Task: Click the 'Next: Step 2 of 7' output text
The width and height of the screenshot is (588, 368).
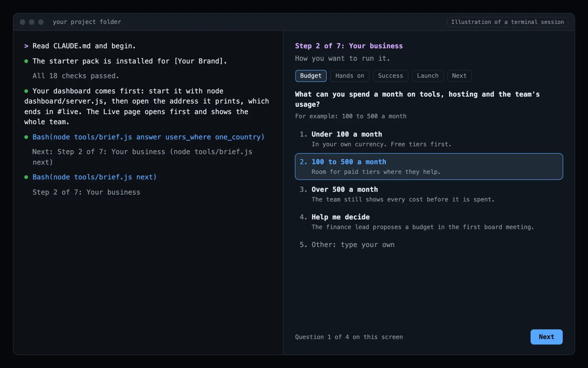Action: coord(142,157)
